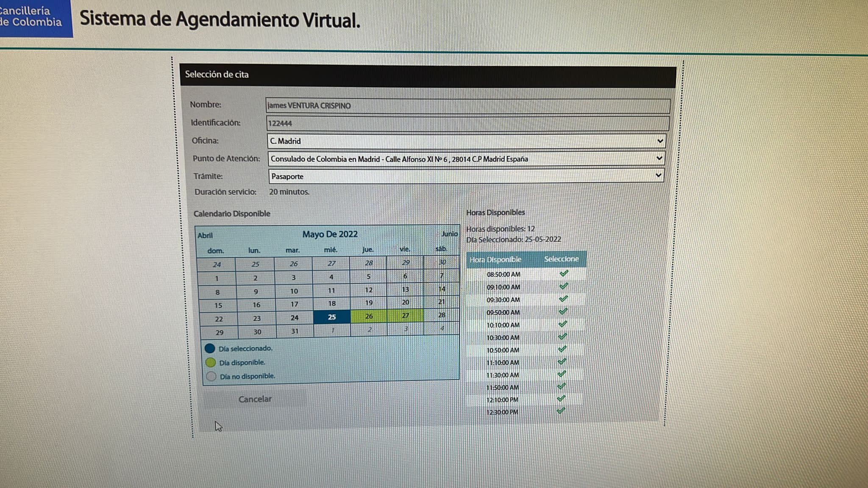Screen dimensions: 868x488
Task: Select the 09:10:00 AM checkmark
Action: [564, 286]
